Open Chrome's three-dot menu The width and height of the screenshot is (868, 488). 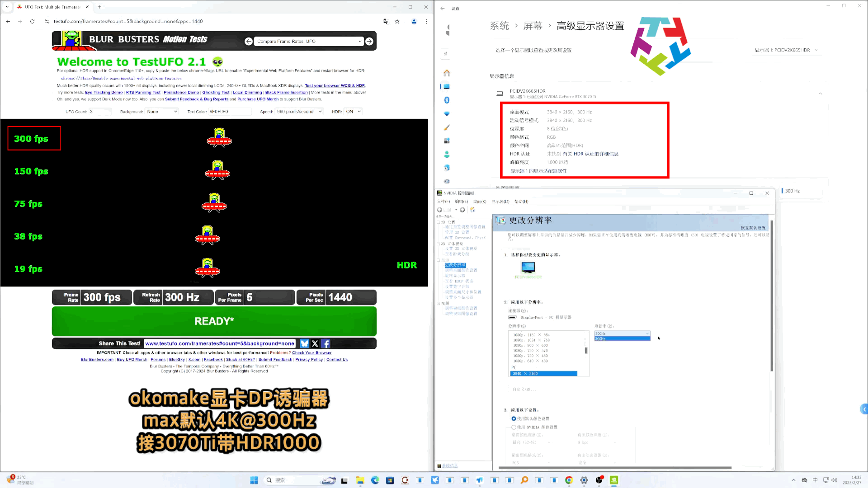pos(426,21)
